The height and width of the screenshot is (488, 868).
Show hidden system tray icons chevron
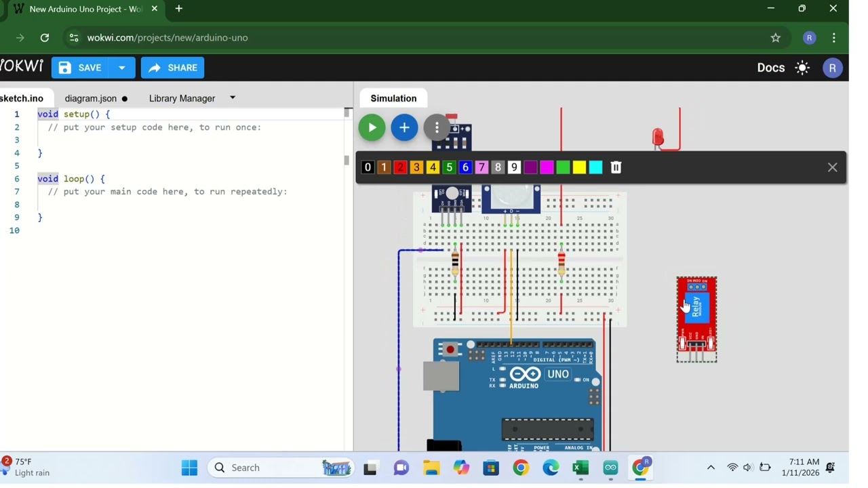[711, 468]
